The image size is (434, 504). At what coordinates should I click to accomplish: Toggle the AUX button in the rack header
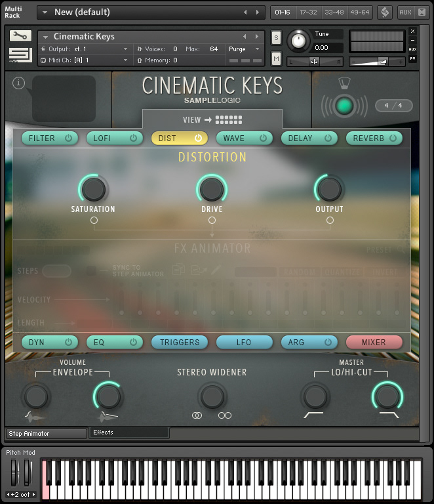click(x=405, y=12)
